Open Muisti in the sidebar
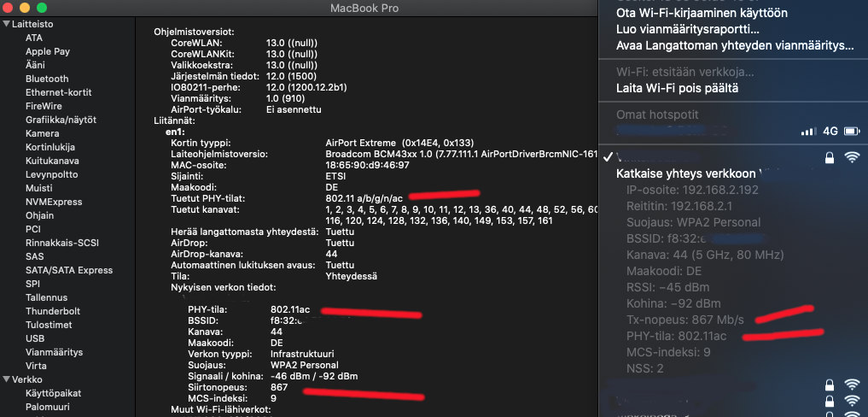 point(38,188)
